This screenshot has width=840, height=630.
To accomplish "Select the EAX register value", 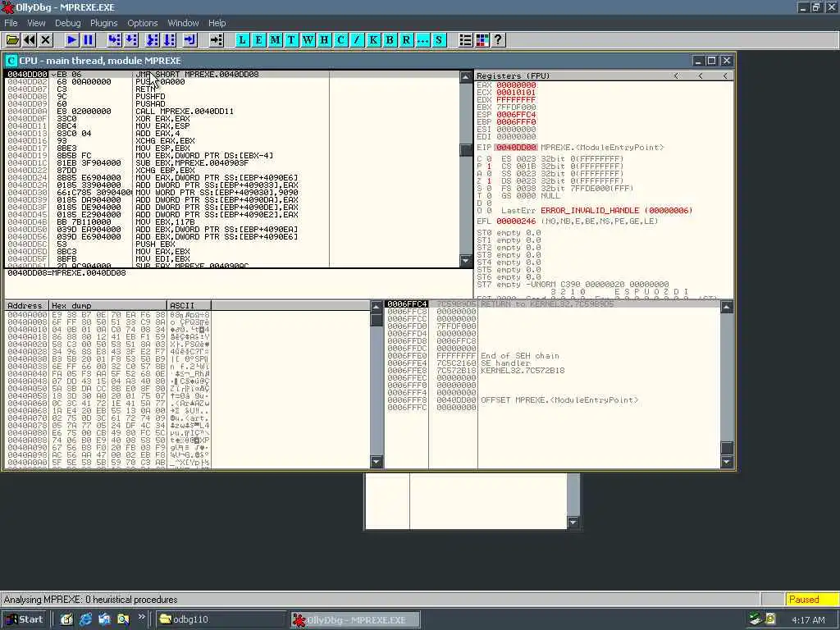I will click(x=516, y=85).
